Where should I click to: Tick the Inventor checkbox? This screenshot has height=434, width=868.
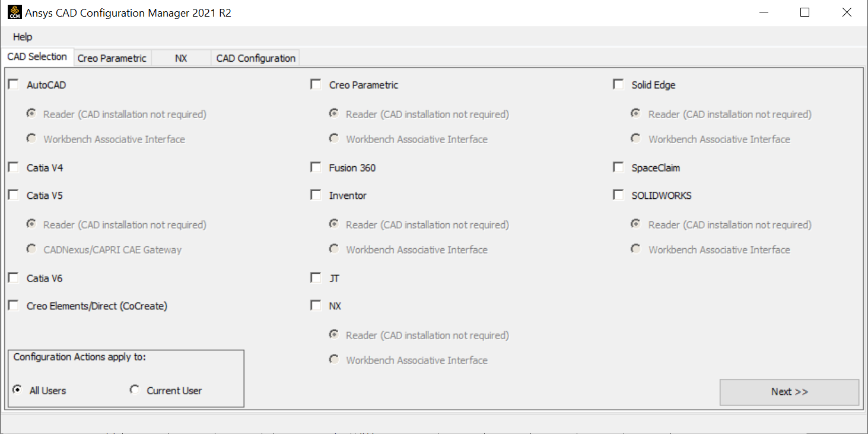click(x=316, y=195)
